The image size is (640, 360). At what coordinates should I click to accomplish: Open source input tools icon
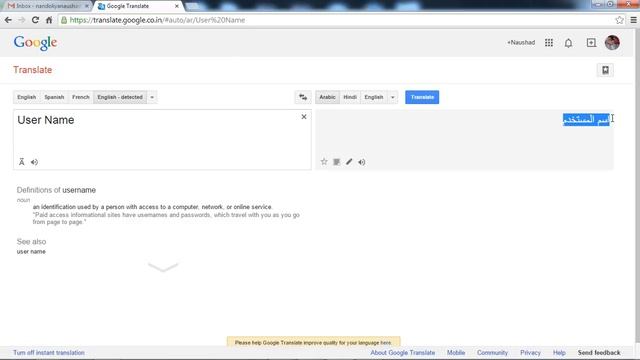pyautogui.click(x=22, y=162)
